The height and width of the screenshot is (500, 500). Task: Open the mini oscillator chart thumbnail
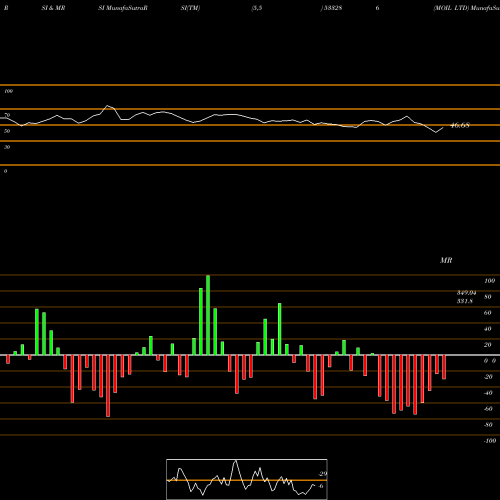247,479
